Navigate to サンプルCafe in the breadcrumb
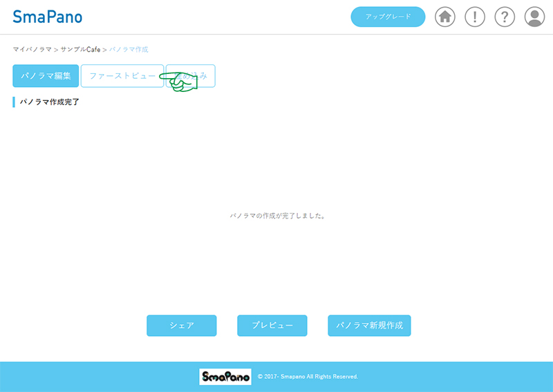553x392 pixels. [x=80, y=50]
